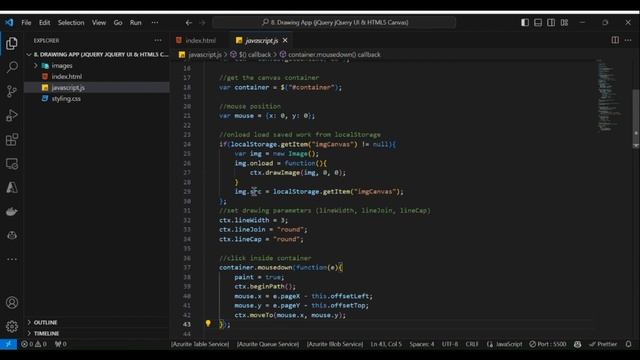Open the Search view
The height and width of the screenshot is (360, 640).
[12, 67]
